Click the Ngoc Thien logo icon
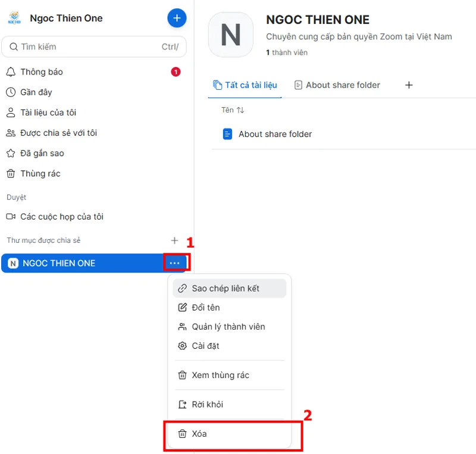 (x=14, y=18)
